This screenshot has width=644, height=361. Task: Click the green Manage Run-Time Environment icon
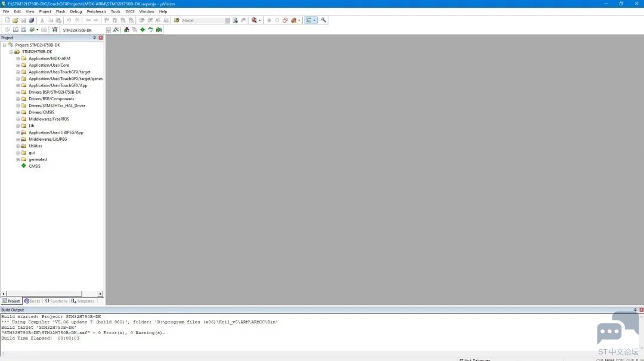143,30
